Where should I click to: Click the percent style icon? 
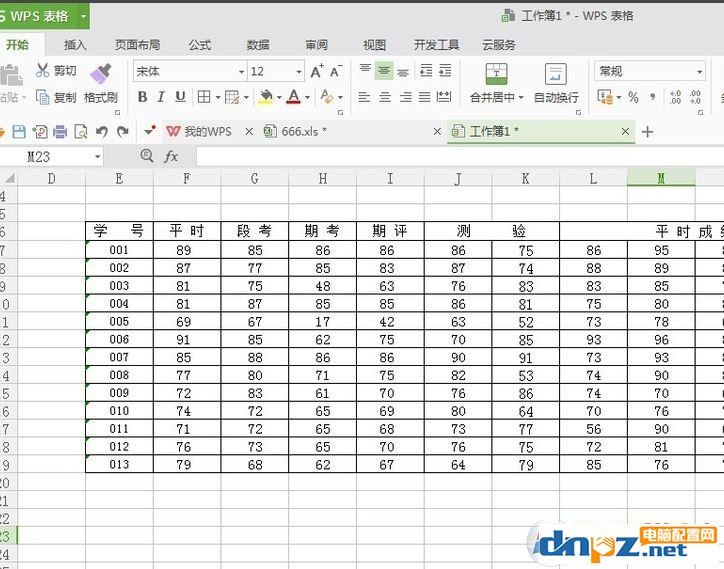tap(634, 97)
